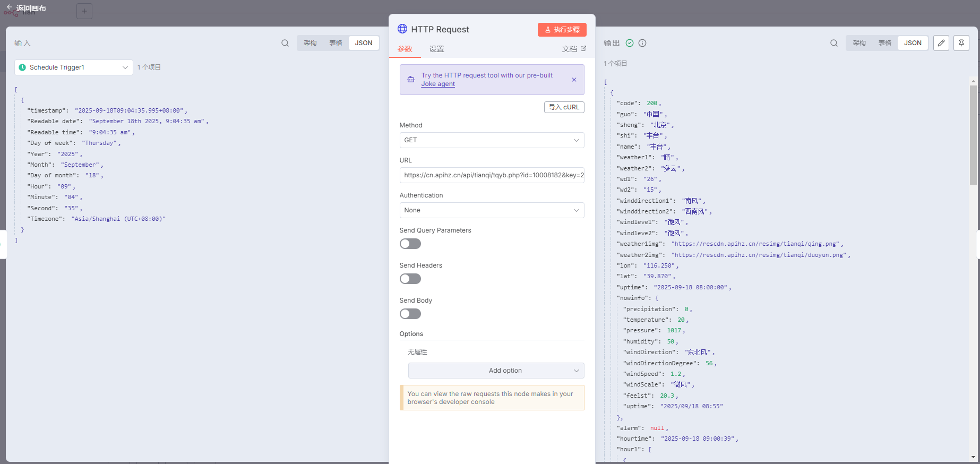This screenshot has height=464, width=980.
Task: Click the plus icon at top left
Action: pyautogui.click(x=84, y=11)
